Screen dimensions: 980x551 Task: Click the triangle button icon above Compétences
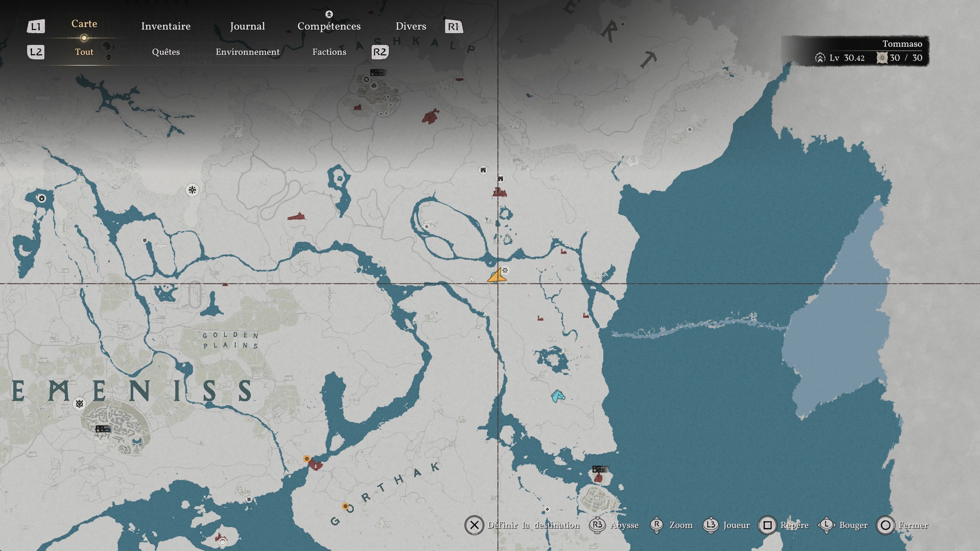[329, 14]
